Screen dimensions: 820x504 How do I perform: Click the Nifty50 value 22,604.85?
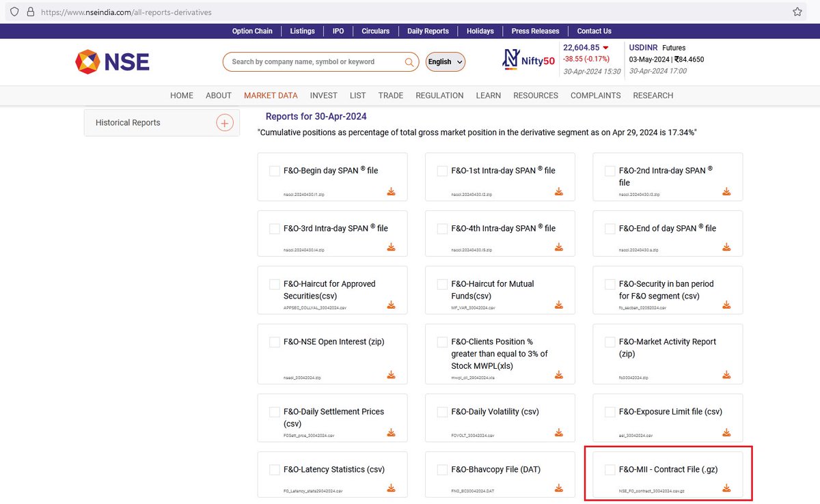582,48
